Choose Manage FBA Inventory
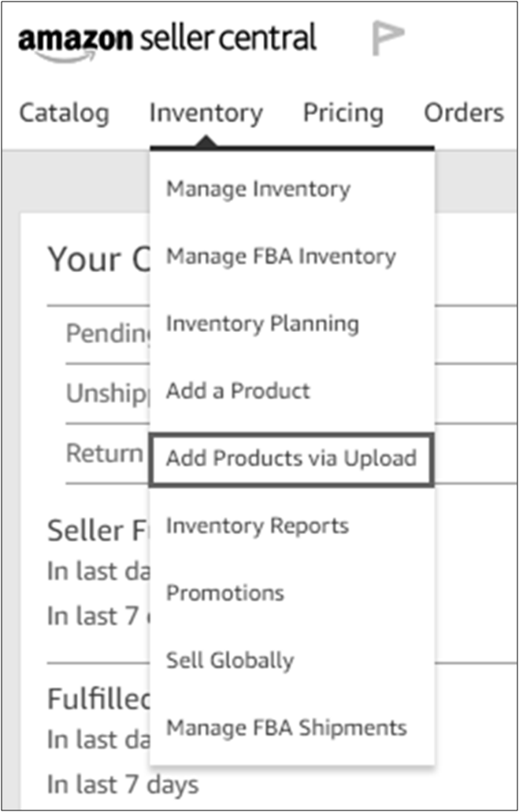 coord(280,257)
